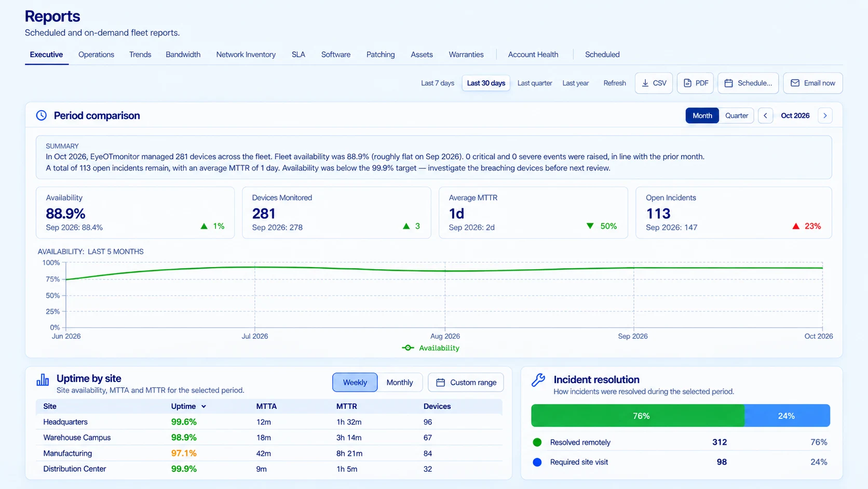The width and height of the screenshot is (868, 489).
Task: Select the Headquarters site row
Action: pyautogui.click(x=269, y=422)
